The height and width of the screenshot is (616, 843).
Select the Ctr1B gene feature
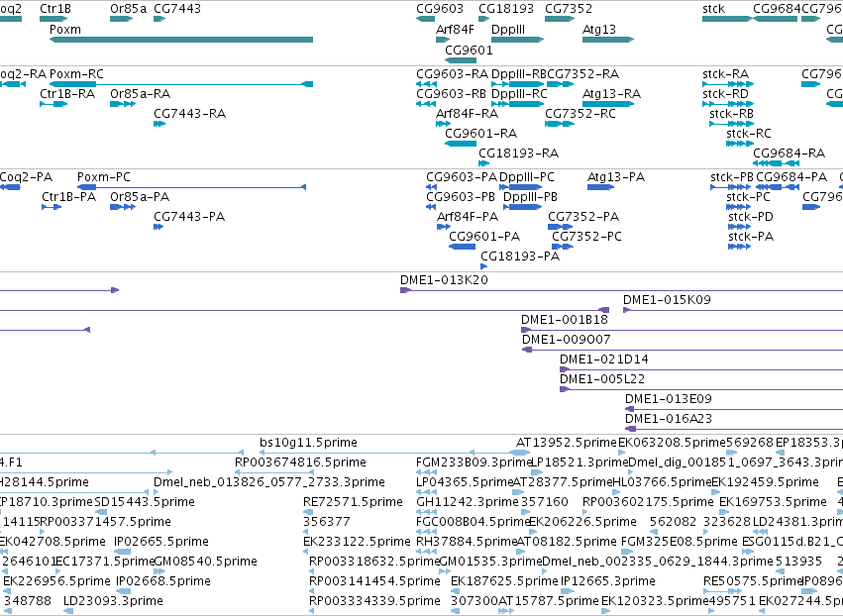(53, 19)
